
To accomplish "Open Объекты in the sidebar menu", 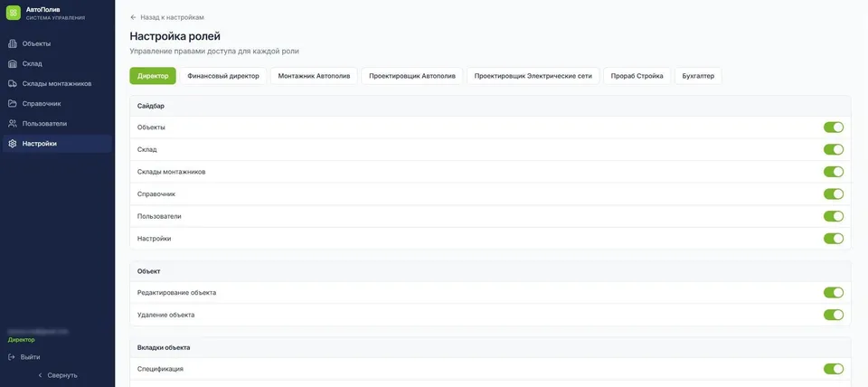I will click(x=57, y=43).
